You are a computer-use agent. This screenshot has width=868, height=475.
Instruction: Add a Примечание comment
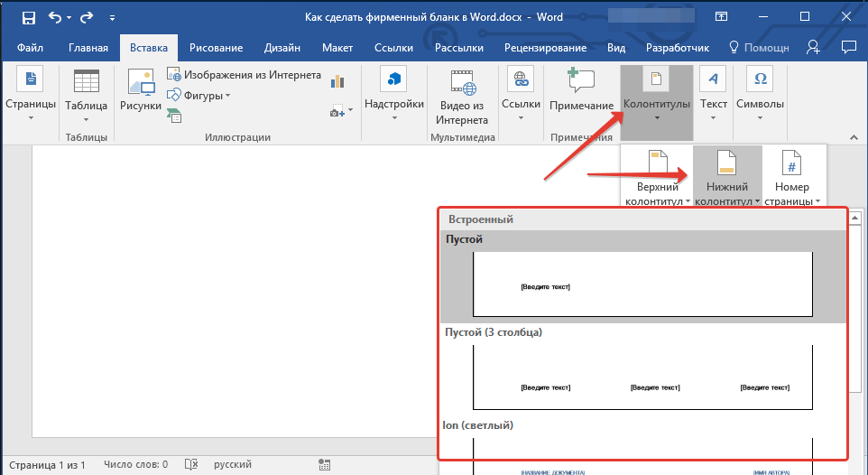pos(581,89)
